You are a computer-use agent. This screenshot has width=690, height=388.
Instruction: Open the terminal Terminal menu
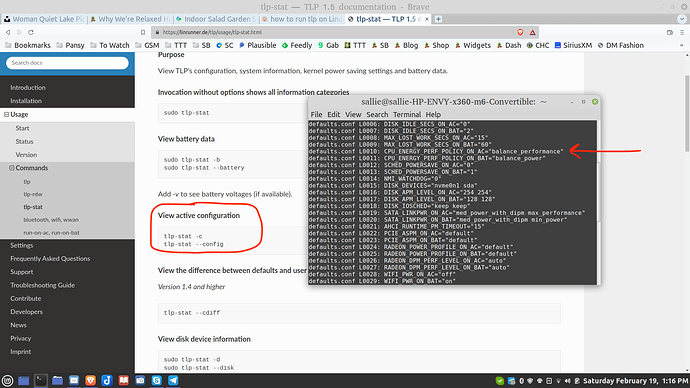click(x=407, y=114)
